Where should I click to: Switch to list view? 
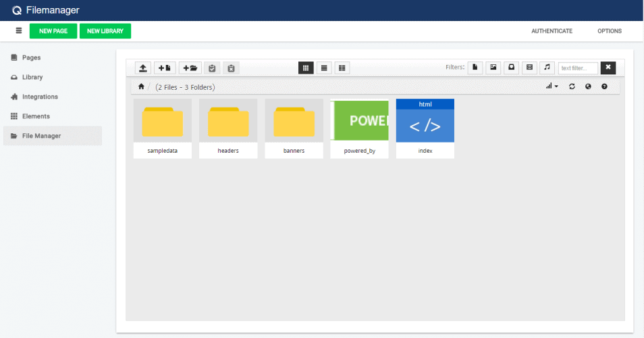click(324, 68)
